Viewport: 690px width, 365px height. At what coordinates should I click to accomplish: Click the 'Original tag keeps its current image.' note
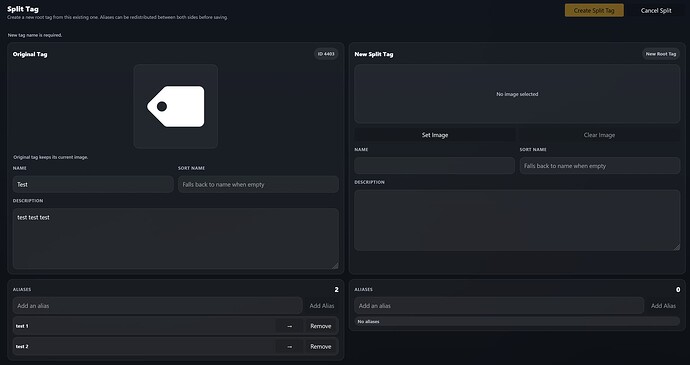(51, 157)
